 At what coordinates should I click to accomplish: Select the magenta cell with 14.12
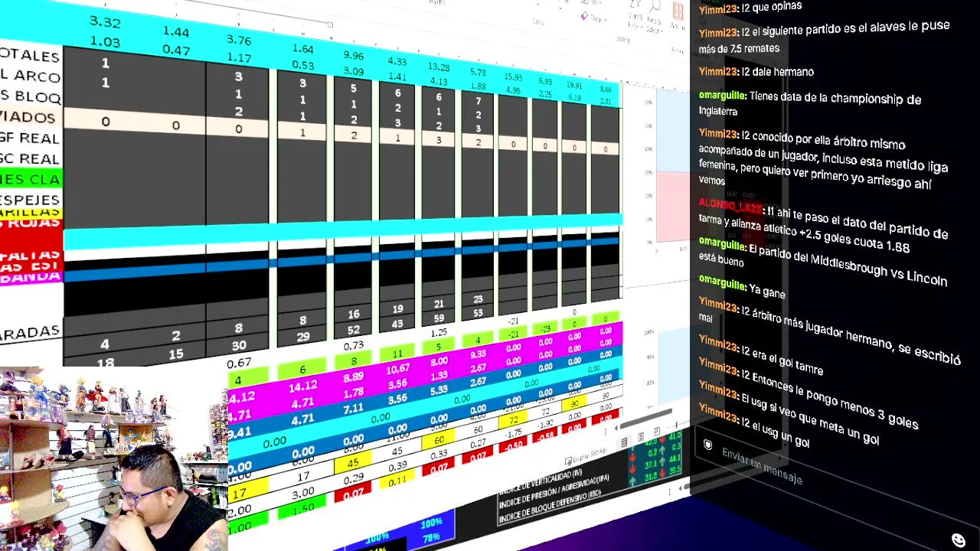point(302,386)
